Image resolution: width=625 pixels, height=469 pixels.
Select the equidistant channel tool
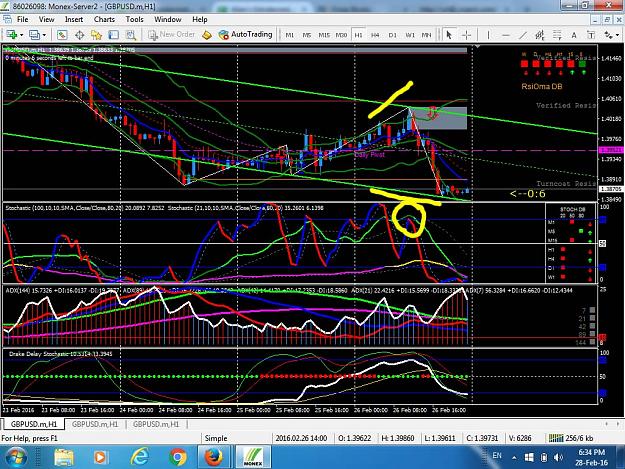point(540,35)
